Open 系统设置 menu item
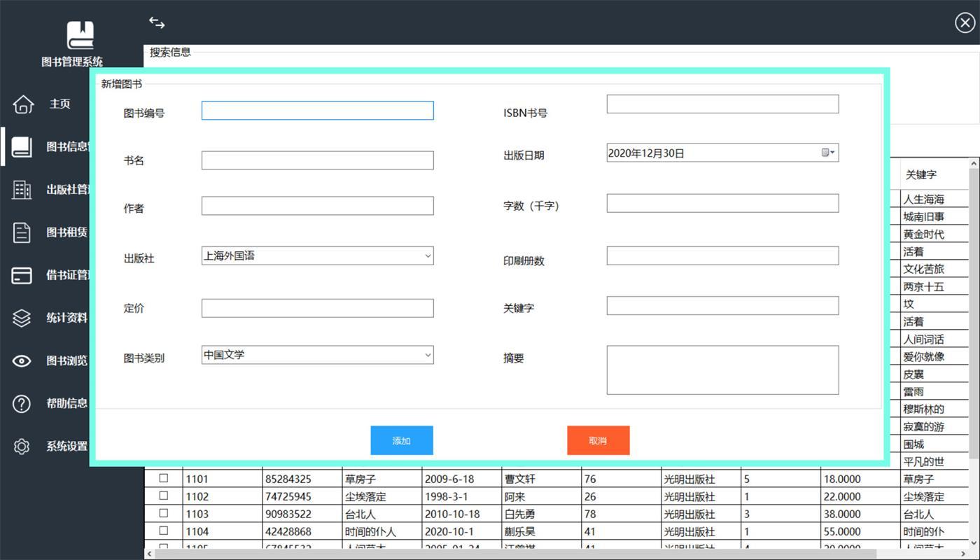This screenshot has width=980, height=560. [67, 446]
